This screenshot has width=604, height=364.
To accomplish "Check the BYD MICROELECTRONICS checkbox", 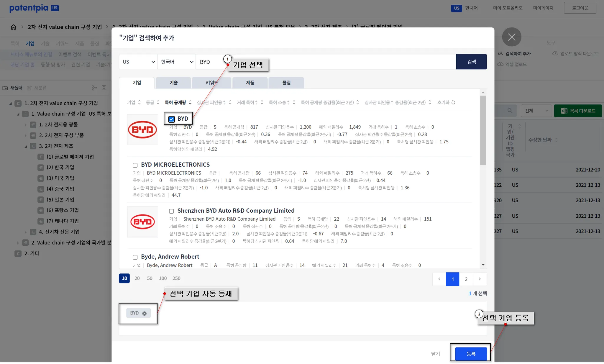I will tap(135, 165).
